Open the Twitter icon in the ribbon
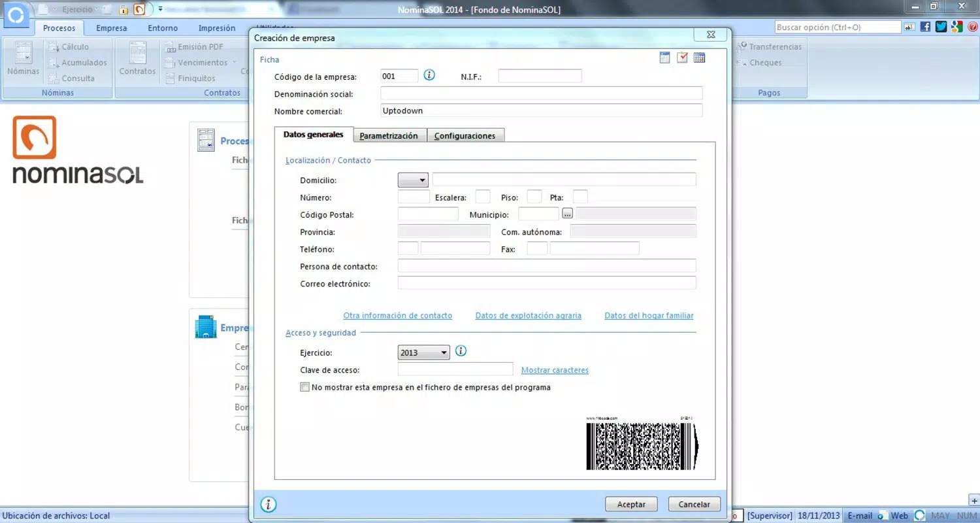This screenshot has height=523, width=980. (941, 27)
